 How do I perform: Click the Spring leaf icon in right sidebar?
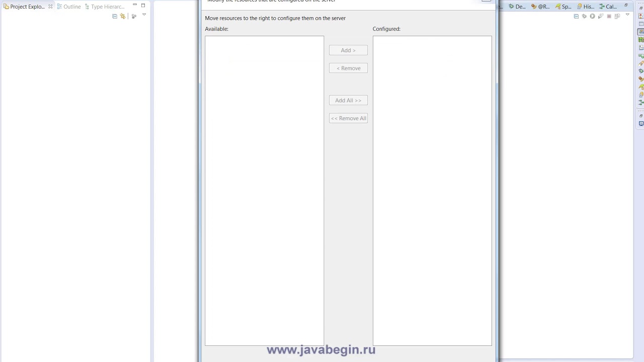coord(641,86)
